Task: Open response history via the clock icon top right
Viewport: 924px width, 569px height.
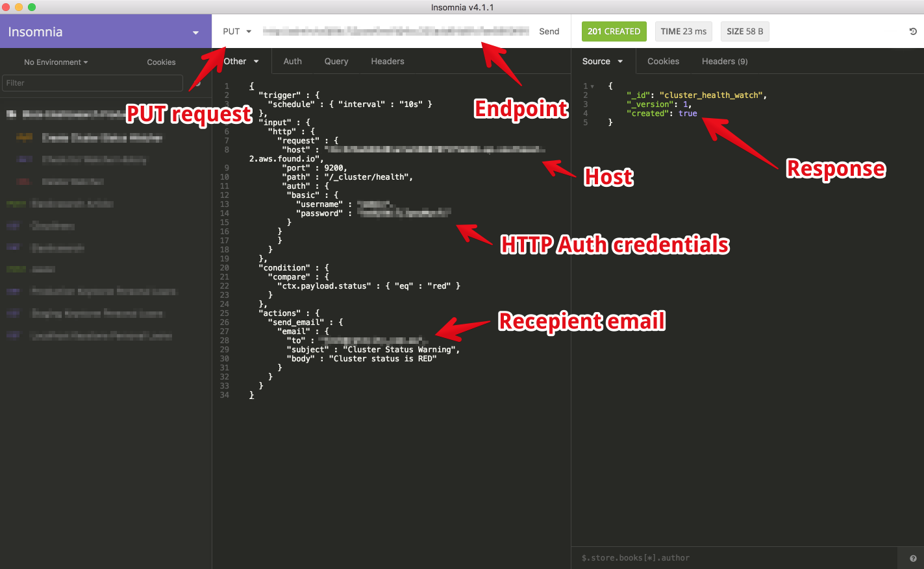Action: click(x=912, y=30)
